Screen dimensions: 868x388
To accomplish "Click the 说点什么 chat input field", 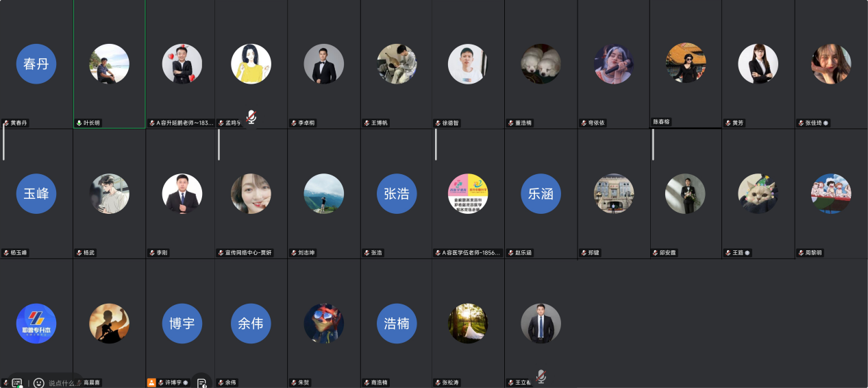I will pyautogui.click(x=64, y=383).
